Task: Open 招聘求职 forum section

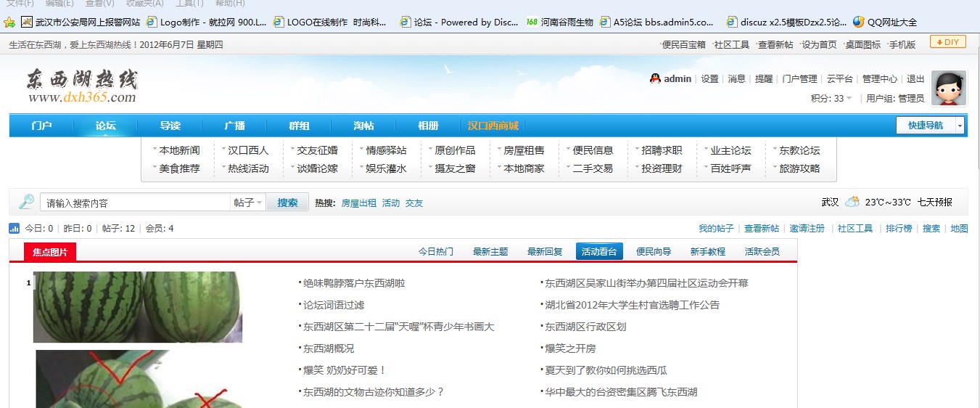Action: pyautogui.click(x=662, y=150)
